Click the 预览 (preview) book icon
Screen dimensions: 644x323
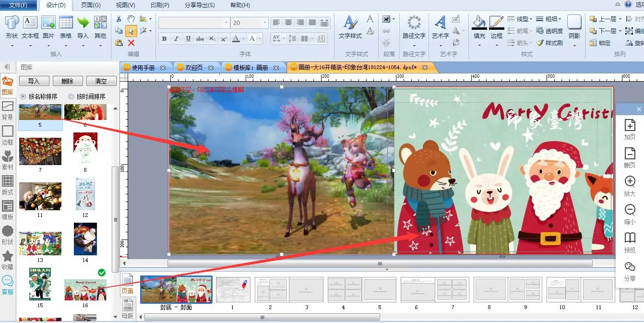[630, 238]
